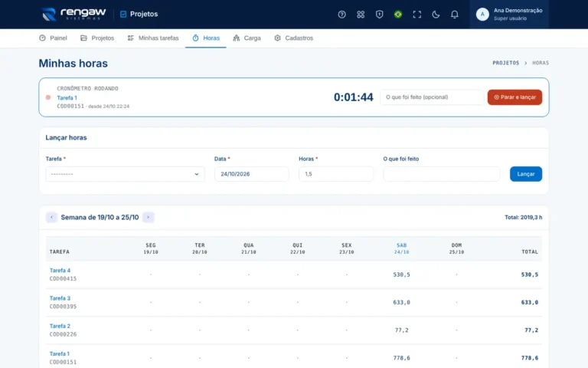Go to next week arrow
The height and width of the screenshot is (368, 588).
pos(148,217)
